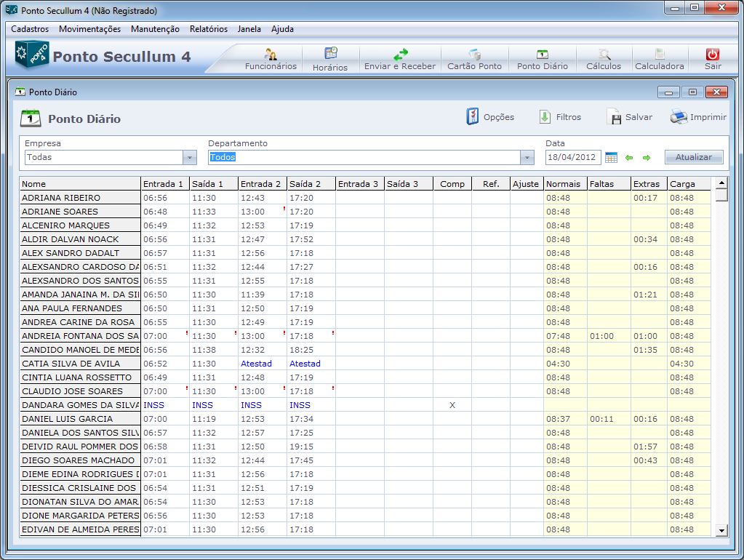Screen dimensions: 744x560
Task: Click the date field 18/04/2012
Action: (572, 157)
